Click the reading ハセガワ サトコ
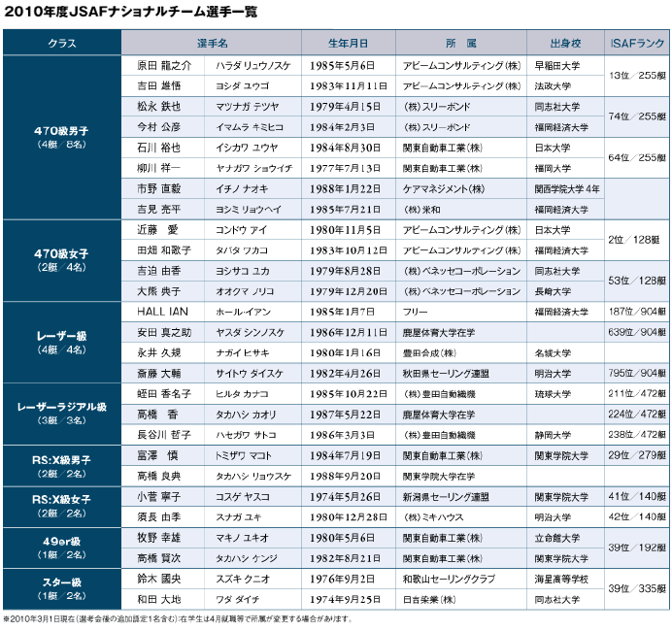The image size is (672, 631). (x=246, y=435)
